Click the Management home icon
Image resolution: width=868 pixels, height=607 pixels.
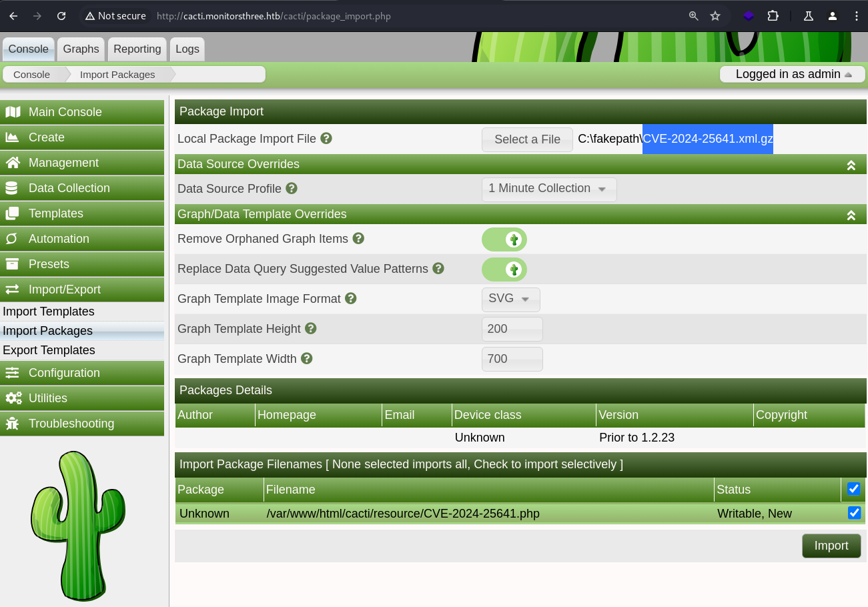pyautogui.click(x=12, y=163)
